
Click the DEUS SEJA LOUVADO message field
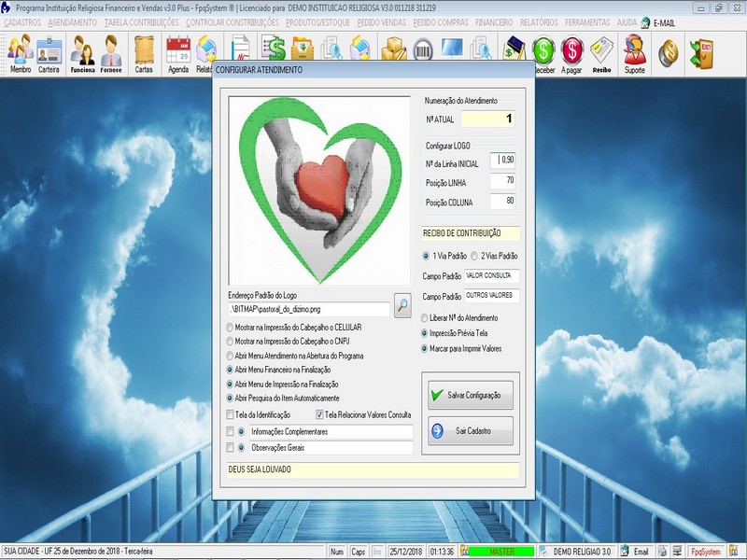(x=373, y=469)
